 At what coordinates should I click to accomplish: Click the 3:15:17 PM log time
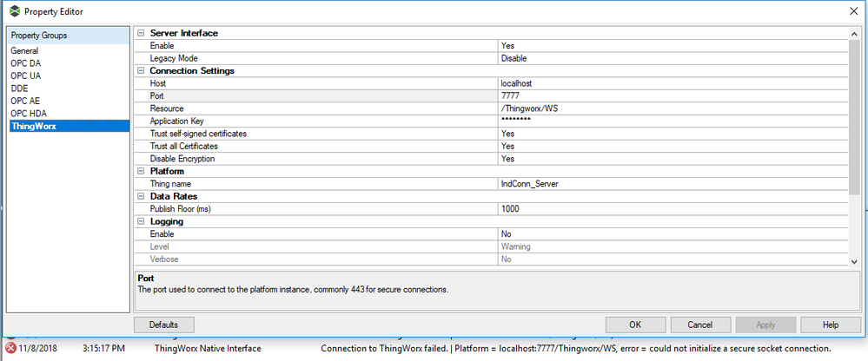[x=103, y=349]
